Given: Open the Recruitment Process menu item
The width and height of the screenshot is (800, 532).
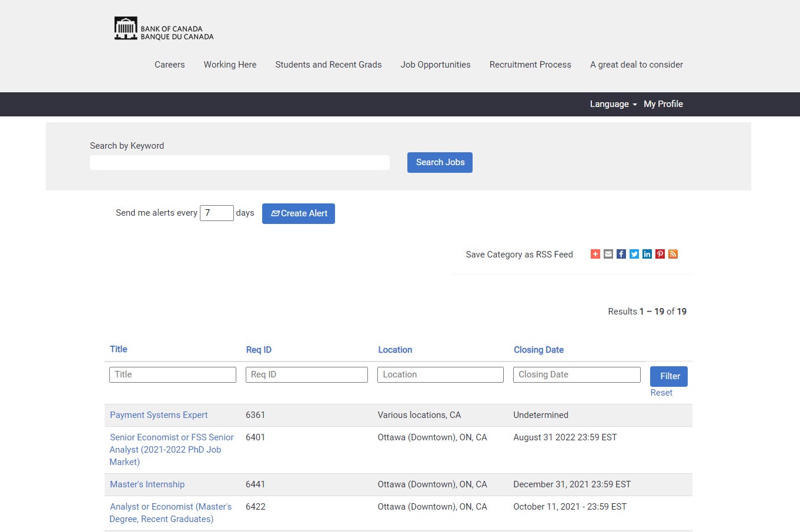Looking at the screenshot, I should [x=530, y=65].
